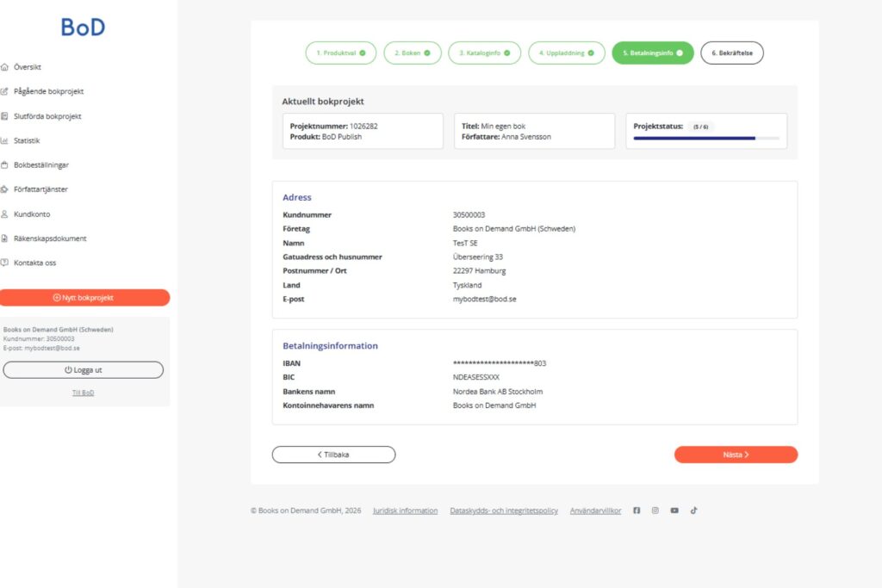Click the chart icon beside Statistik

4,140
